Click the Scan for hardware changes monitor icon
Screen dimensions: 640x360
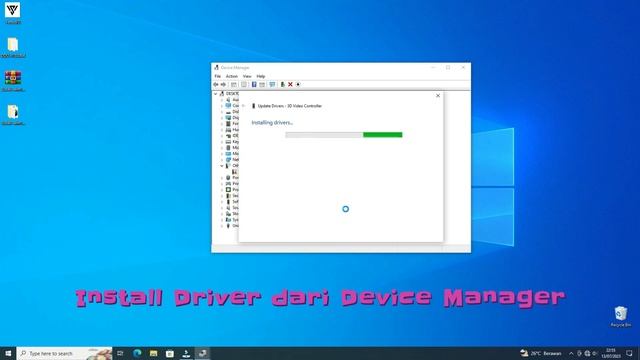pos(272,84)
